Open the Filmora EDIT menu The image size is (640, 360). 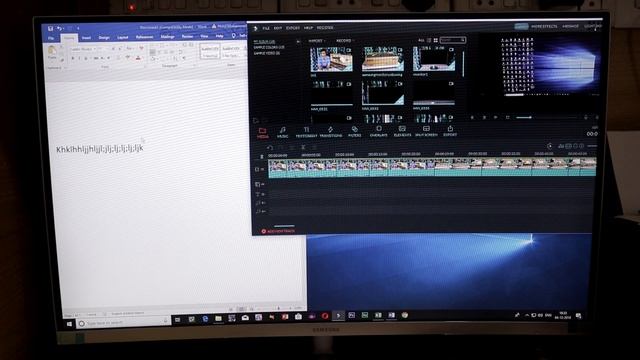coord(278,28)
